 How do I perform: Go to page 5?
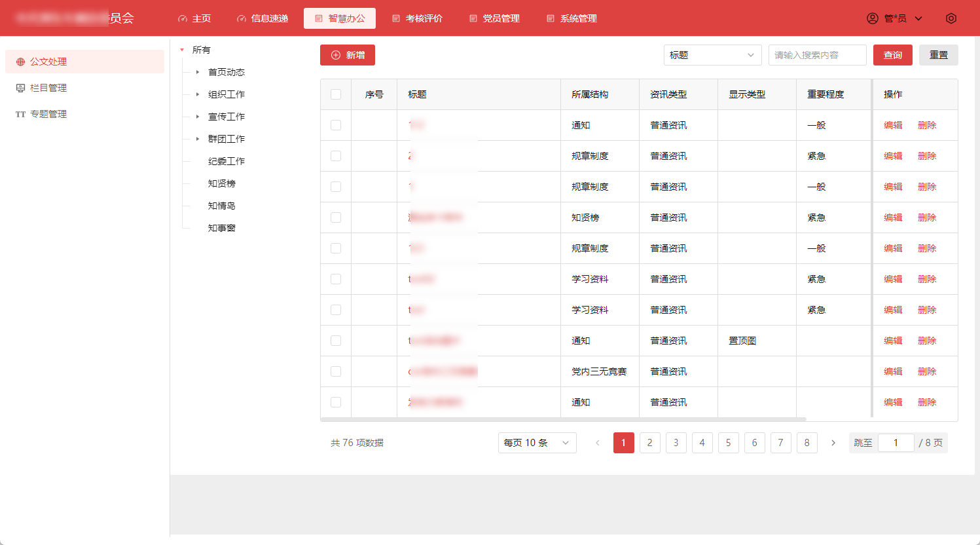pyautogui.click(x=729, y=443)
